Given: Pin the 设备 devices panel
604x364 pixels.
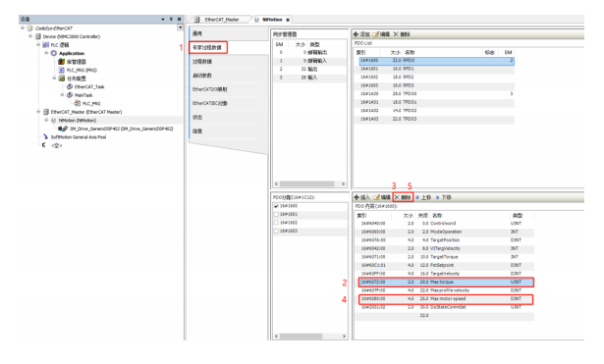Looking at the screenshot, I should 172,19.
